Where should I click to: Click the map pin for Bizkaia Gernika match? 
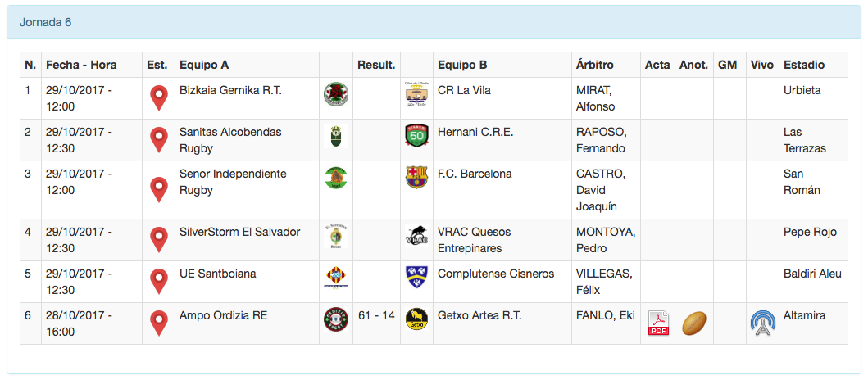pyautogui.click(x=159, y=98)
